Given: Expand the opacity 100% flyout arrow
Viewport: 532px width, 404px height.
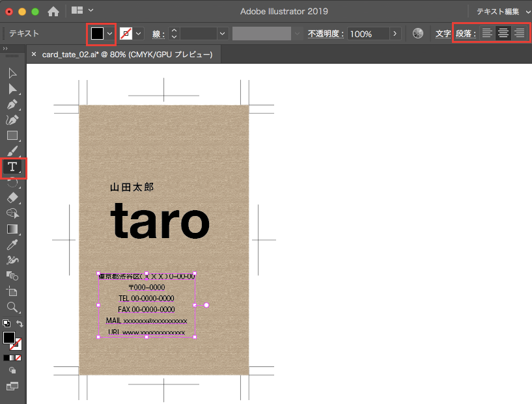Looking at the screenshot, I should (x=395, y=33).
